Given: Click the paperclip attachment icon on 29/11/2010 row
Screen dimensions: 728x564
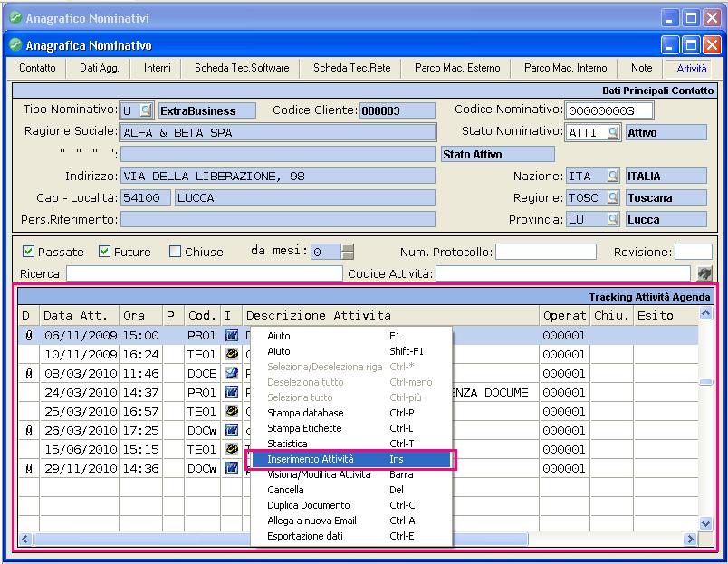Looking at the screenshot, I should pos(29,469).
